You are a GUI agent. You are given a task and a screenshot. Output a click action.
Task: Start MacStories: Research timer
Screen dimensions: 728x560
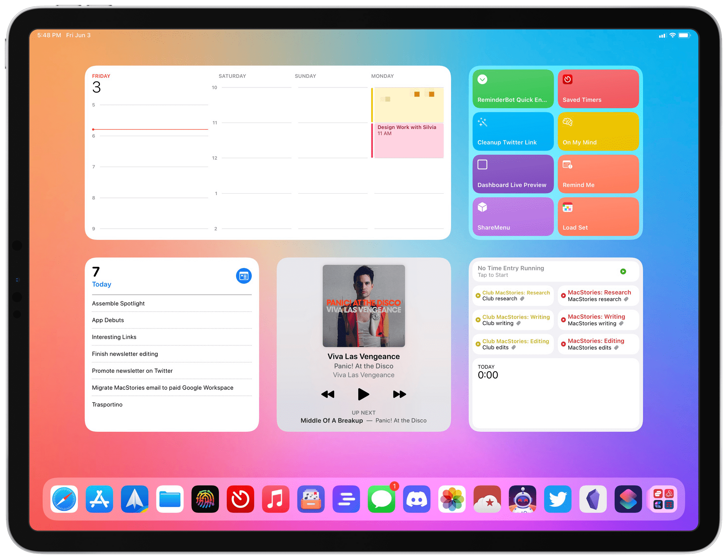click(x=598, y=296)
